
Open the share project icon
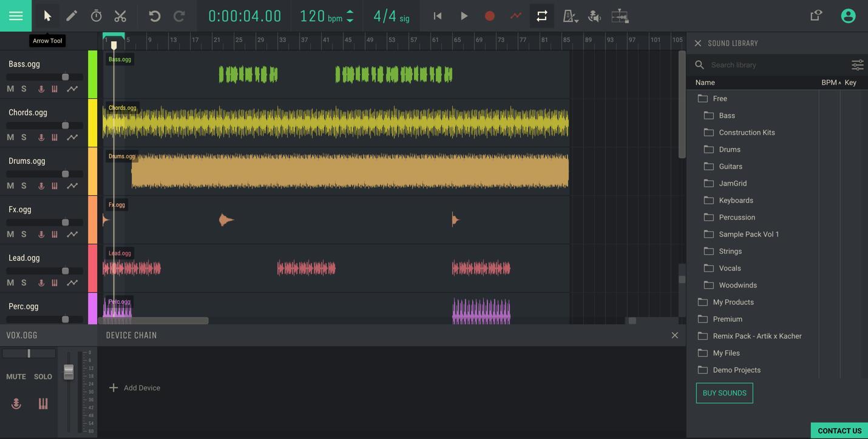(816, 16)
